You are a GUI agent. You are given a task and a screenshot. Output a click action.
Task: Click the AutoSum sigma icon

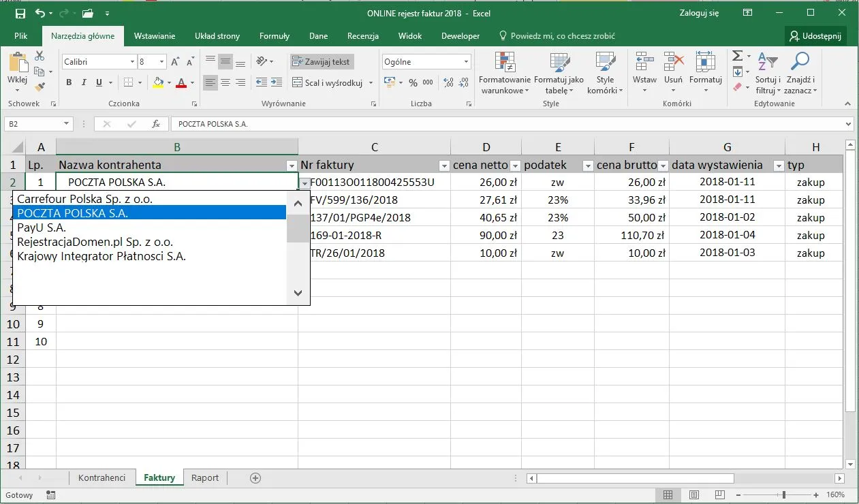[x=738, y=56]
